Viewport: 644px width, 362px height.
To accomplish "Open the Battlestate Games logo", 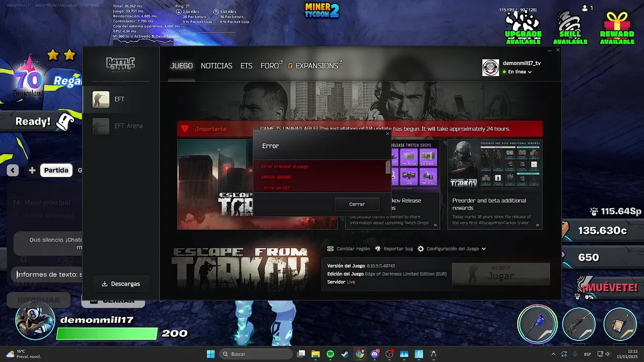I will point(120,64).
